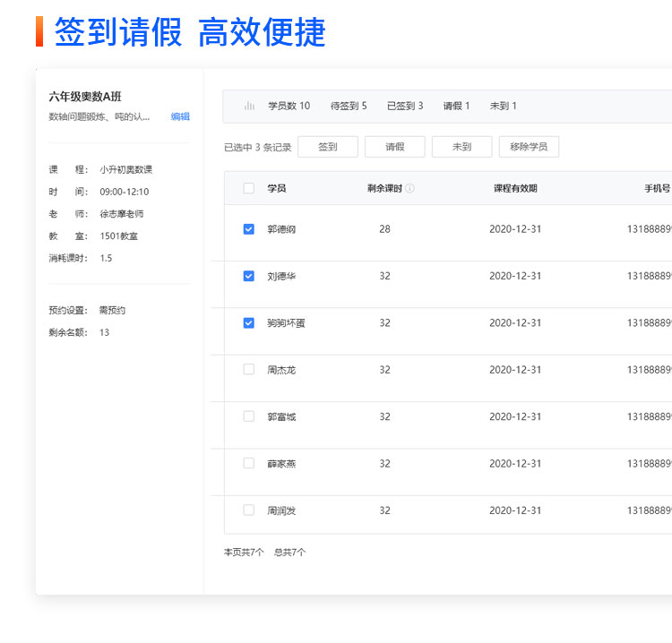Select the 请假 1 filter

456,106
